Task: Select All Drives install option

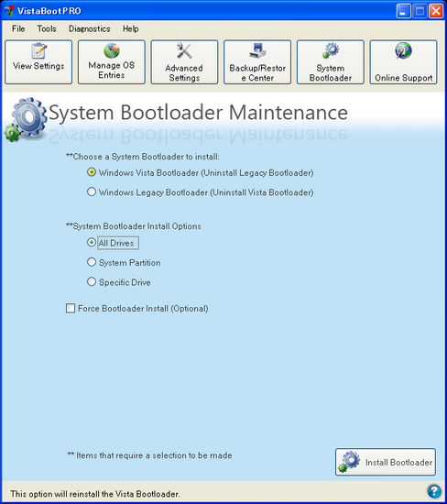Action: pyautogui.click(x=92, y=242)
